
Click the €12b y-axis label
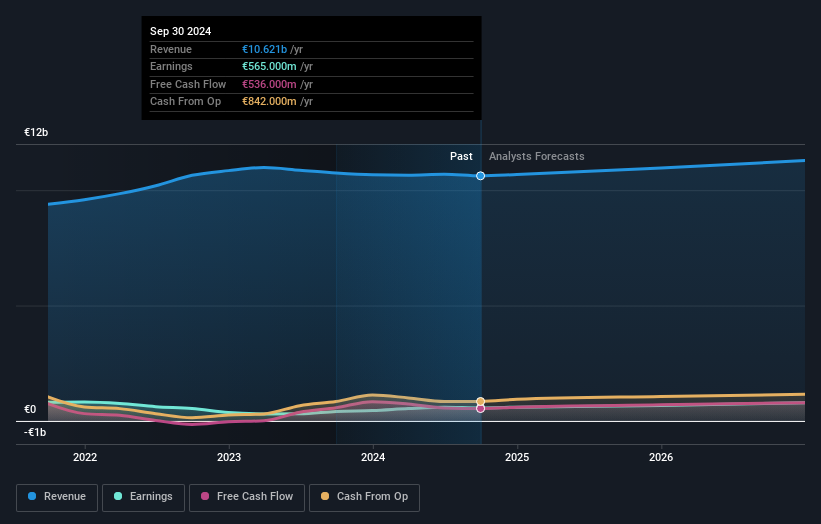pyautogui.click(x=36, y=132)
